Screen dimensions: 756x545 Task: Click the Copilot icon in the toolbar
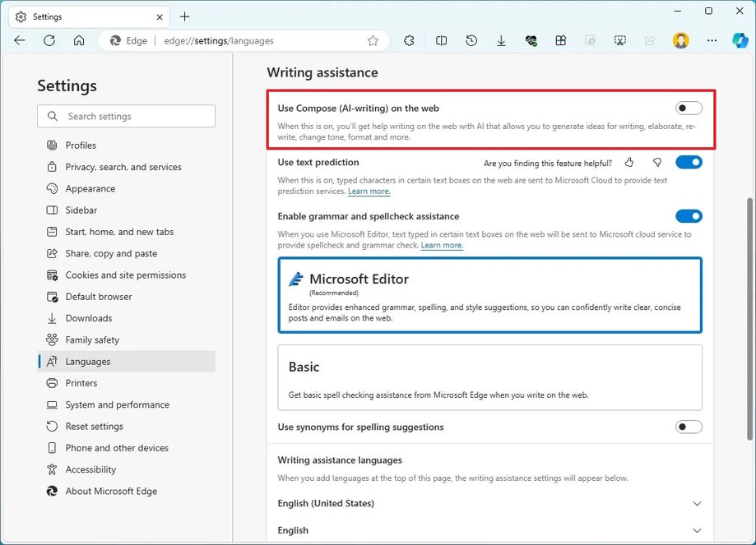[x=740, y=40]
